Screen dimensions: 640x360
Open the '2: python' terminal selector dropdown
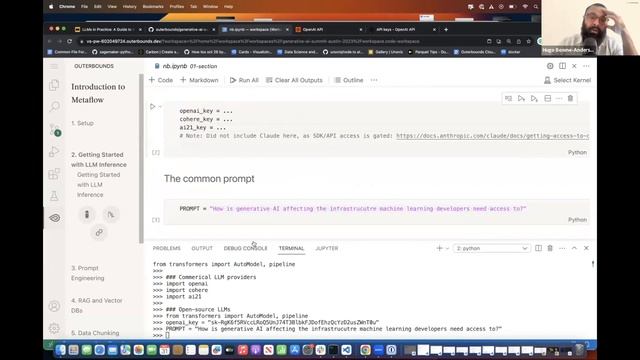pos(492,248)
